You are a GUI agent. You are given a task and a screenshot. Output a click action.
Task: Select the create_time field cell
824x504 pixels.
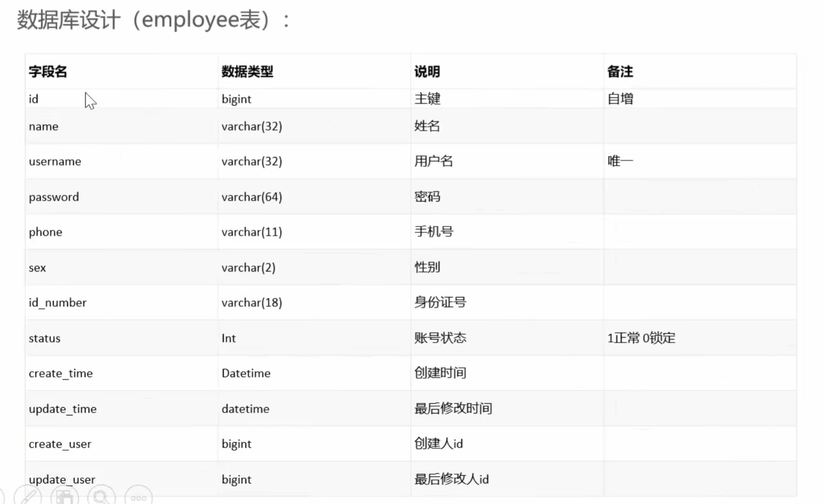click(x=61, y=373)
